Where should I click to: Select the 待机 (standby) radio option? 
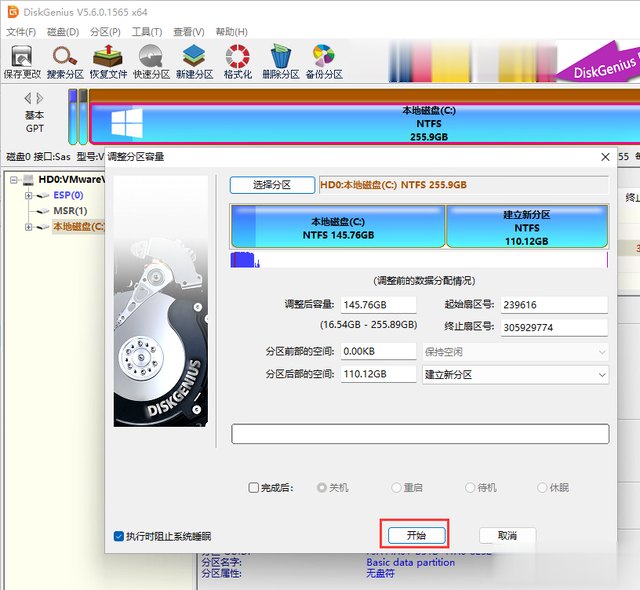(x=470, y=488)
